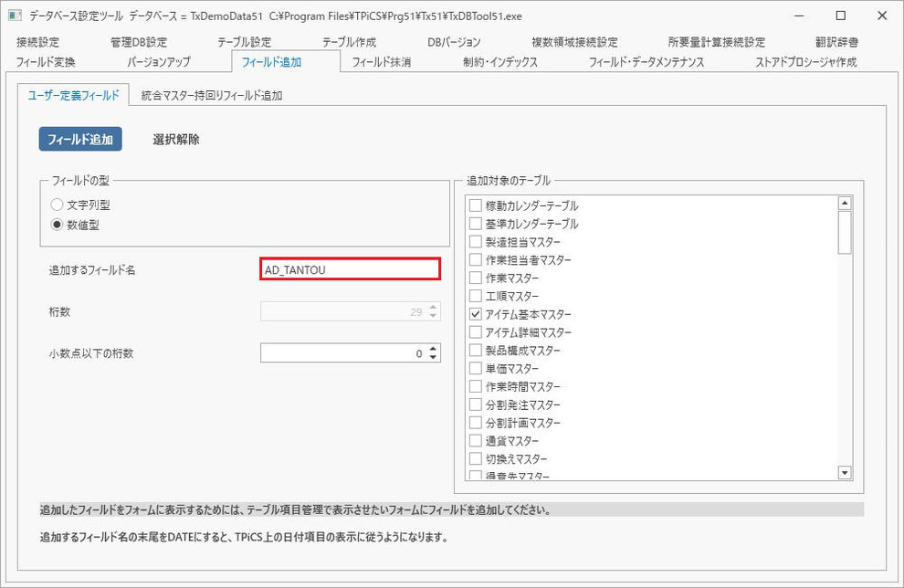This screenshot has width=904, height=588.
Task: Click the 選択解除 button
Action: tap(176, 139)
